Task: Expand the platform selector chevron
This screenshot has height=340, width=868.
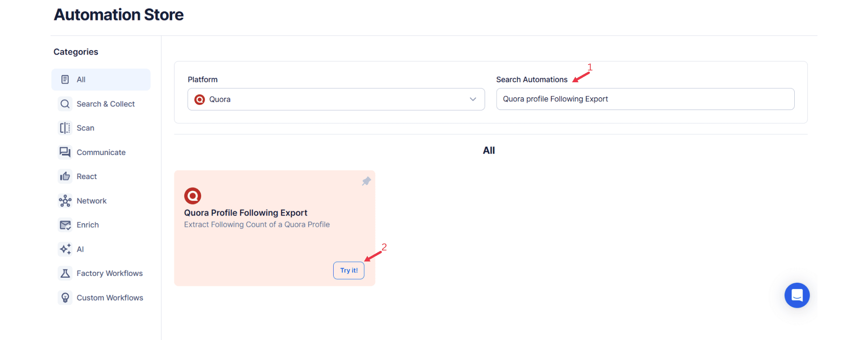Action: [x=472, y=99]
